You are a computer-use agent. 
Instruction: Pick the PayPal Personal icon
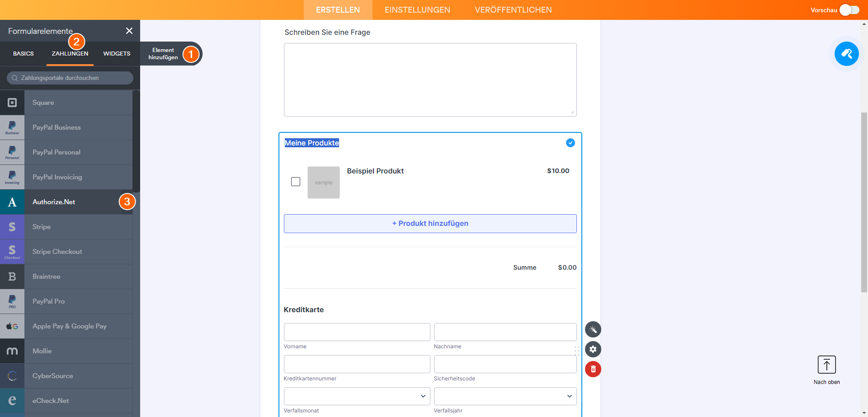12,152
